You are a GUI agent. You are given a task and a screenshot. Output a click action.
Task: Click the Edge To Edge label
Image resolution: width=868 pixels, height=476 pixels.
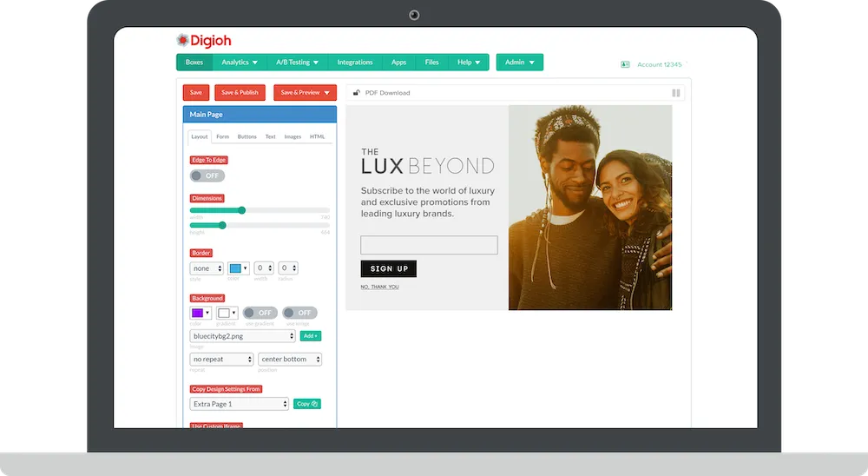pos(208,160)
